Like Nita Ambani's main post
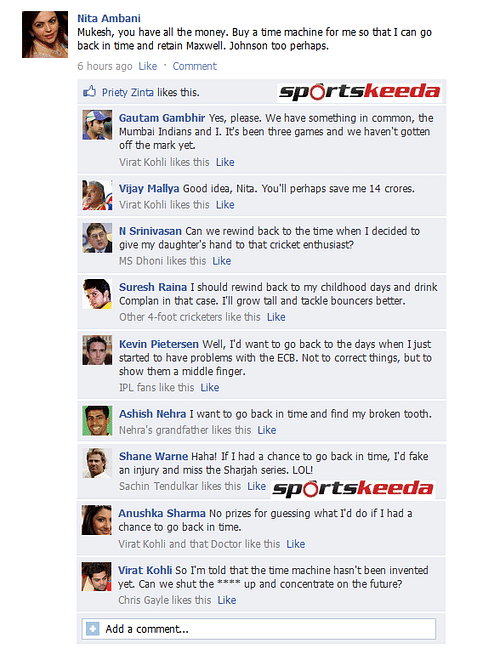 (147, 66)
